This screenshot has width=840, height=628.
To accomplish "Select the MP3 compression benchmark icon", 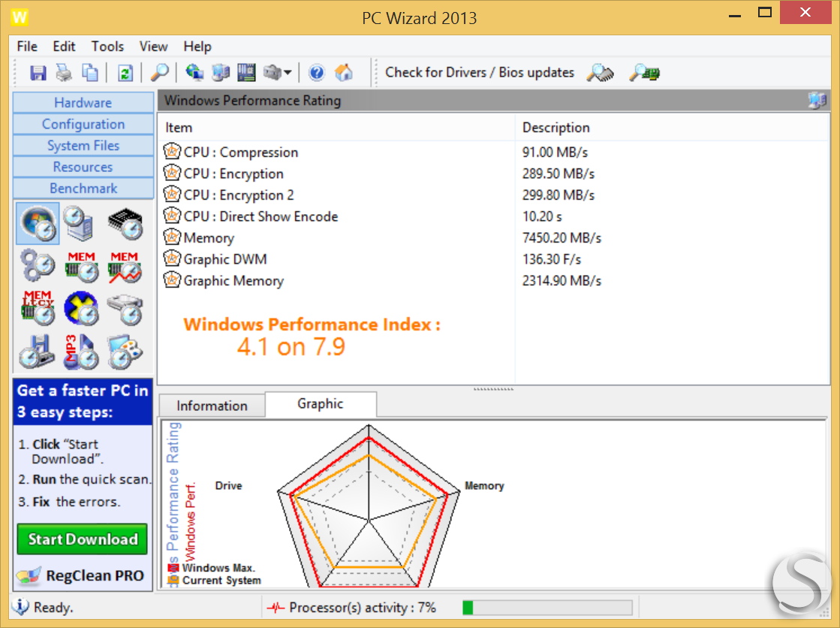I will coord(81,352).
